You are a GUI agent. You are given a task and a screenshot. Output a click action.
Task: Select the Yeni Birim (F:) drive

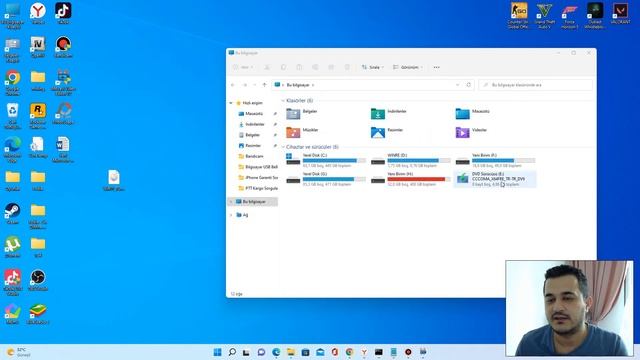[x=495, y=160]
